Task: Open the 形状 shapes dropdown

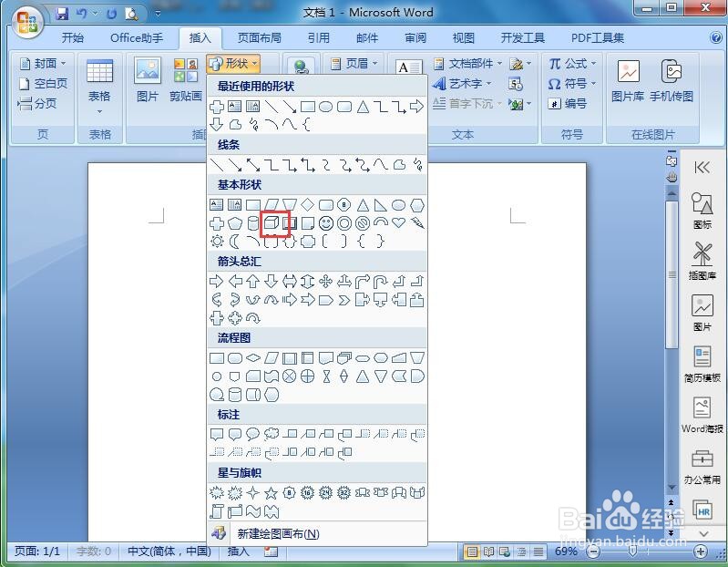Action: pyautogui.click(x=233, y=64)
